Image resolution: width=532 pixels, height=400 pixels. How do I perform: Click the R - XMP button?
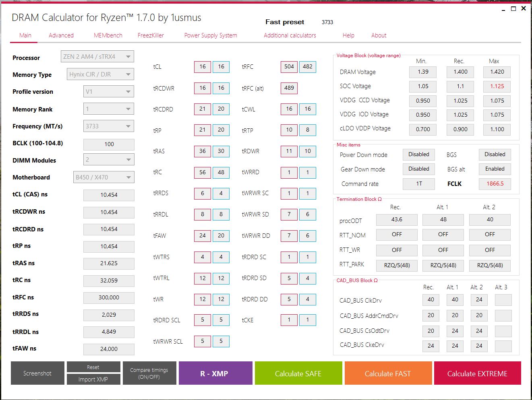[215, 373]
